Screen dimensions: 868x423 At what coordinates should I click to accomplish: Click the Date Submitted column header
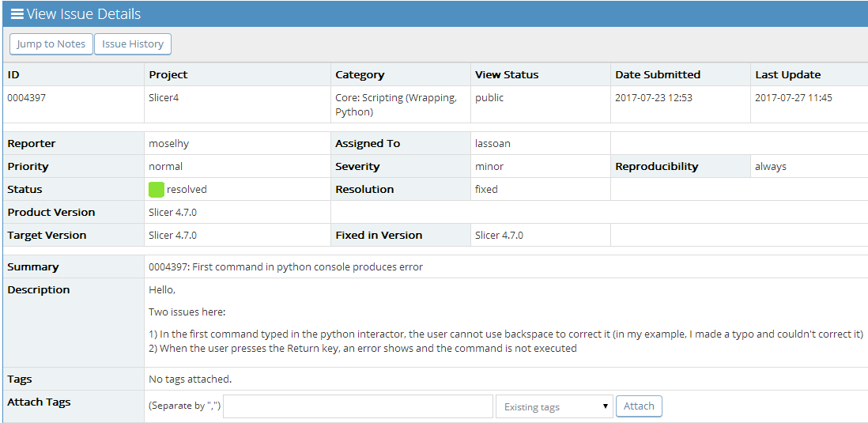coord(659,75)
